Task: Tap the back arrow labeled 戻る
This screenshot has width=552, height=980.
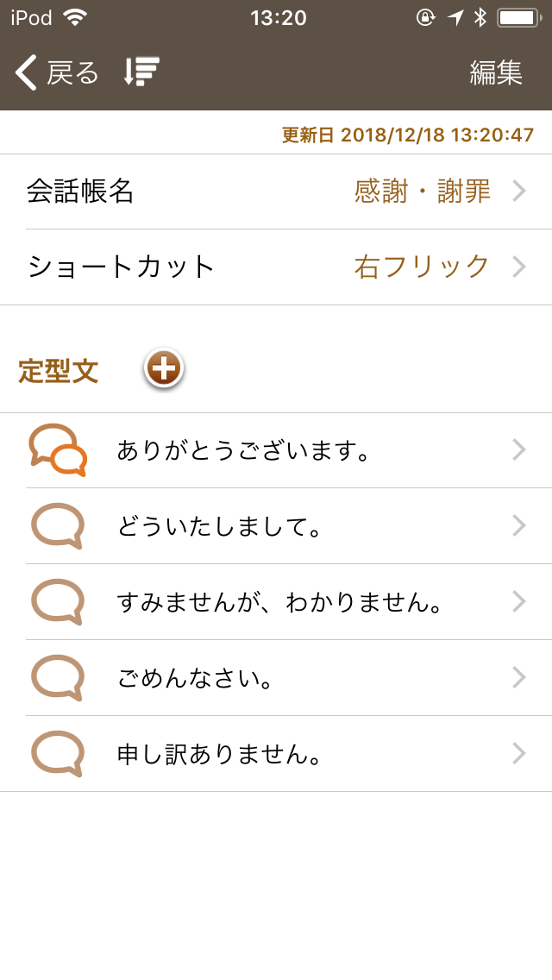Action: [57, 72]
